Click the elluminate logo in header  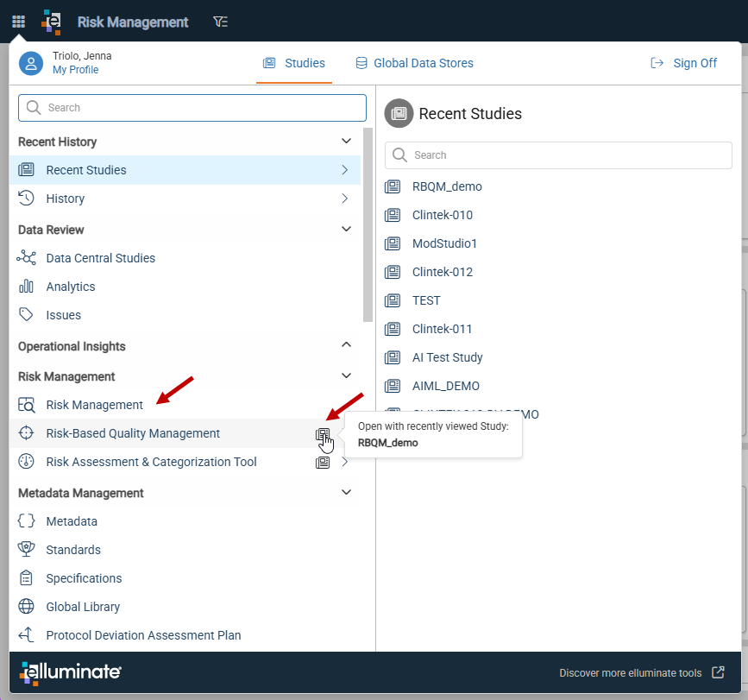pos(52,22)
